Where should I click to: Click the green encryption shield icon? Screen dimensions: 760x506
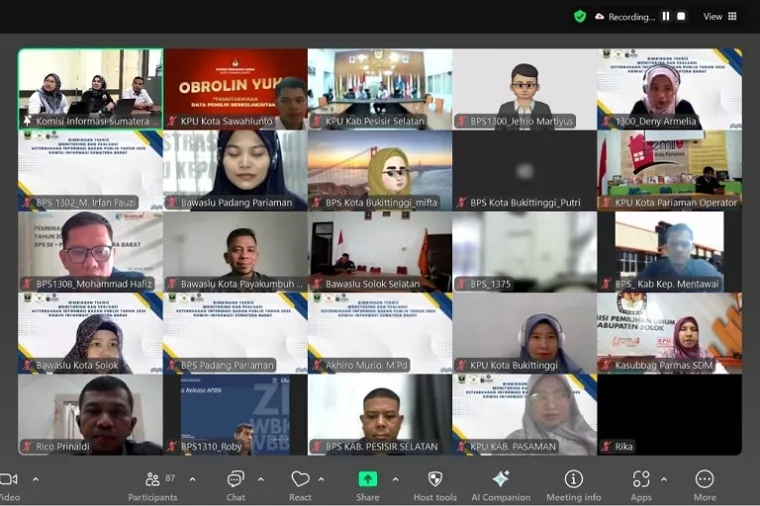point(580,16)
